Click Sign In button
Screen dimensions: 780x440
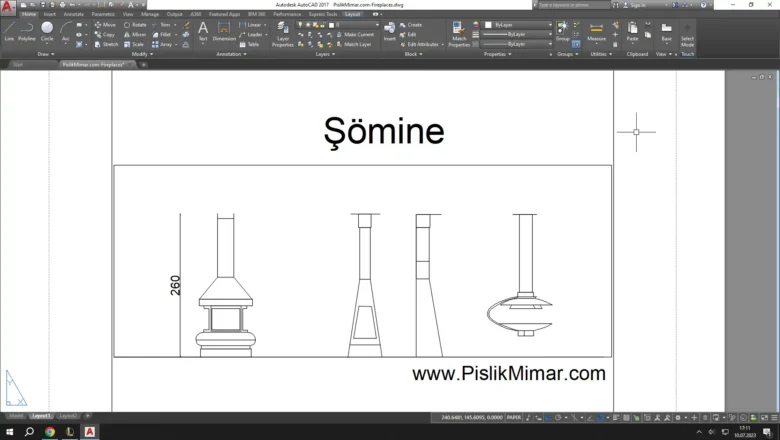(x=637, y=5)
